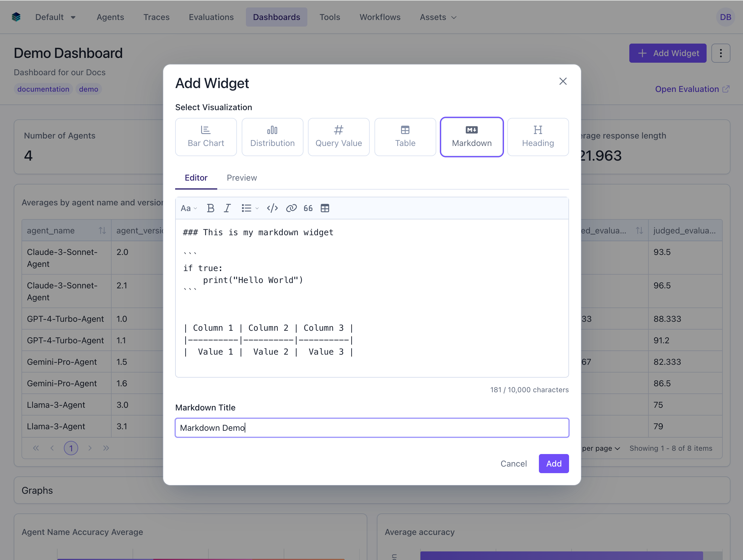Expand the Default workspace selector
The height and width of the screenshot is (560, 743).
pyautogui.click(x=56, y=17)
